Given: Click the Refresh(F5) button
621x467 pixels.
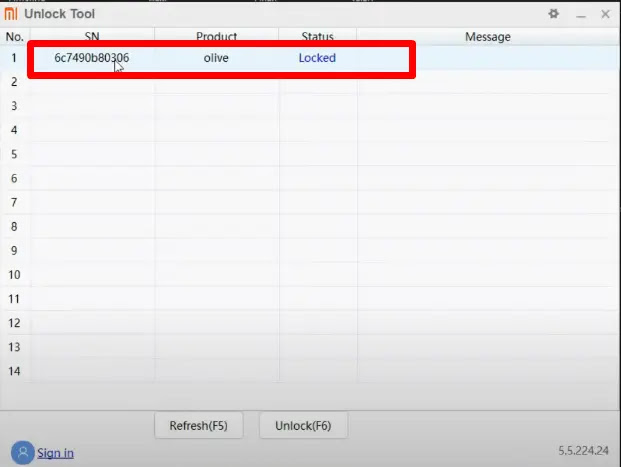Looking at the screenshot, I should [198, 425].
